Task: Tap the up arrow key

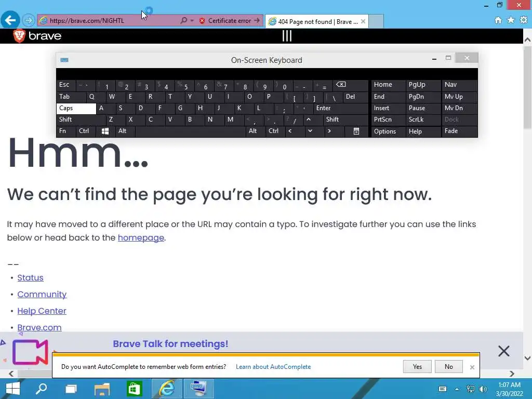Action: [x=313, y=119]
